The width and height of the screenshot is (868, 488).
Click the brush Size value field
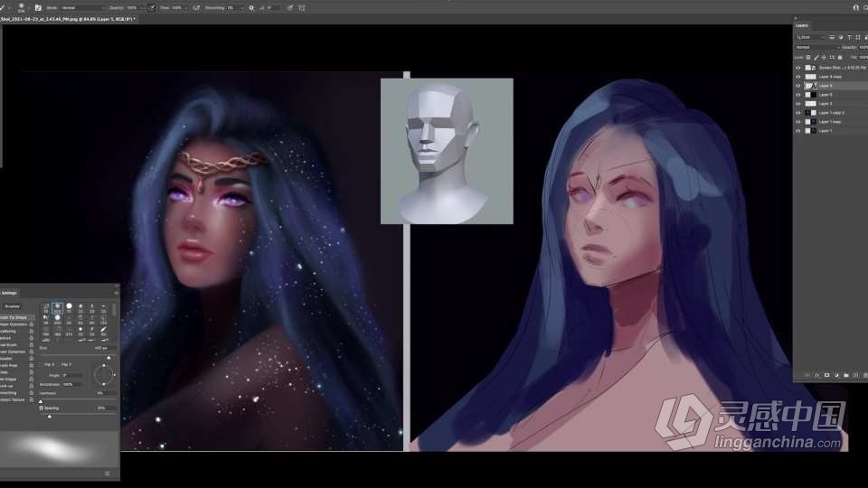click(x=104, y=348)
